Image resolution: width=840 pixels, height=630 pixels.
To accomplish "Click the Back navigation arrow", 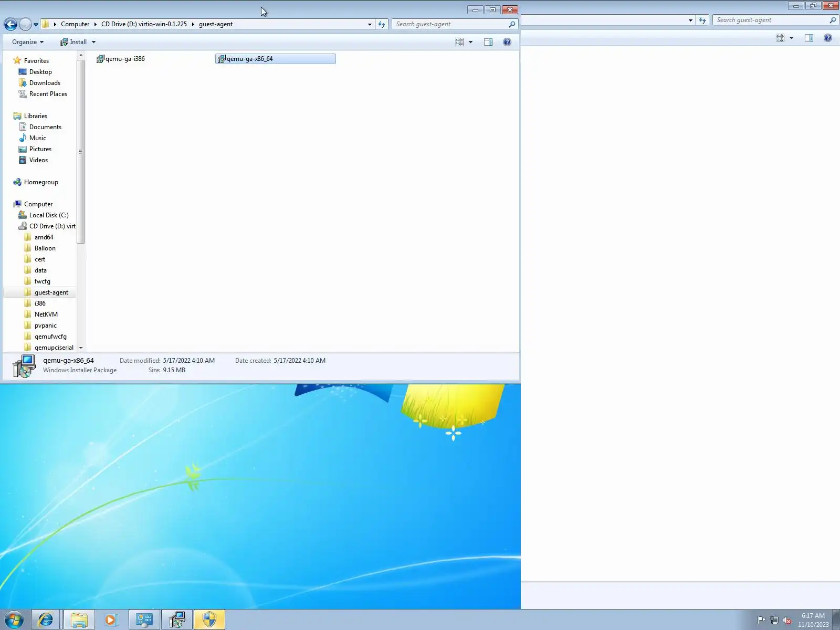I will [10, 24].
